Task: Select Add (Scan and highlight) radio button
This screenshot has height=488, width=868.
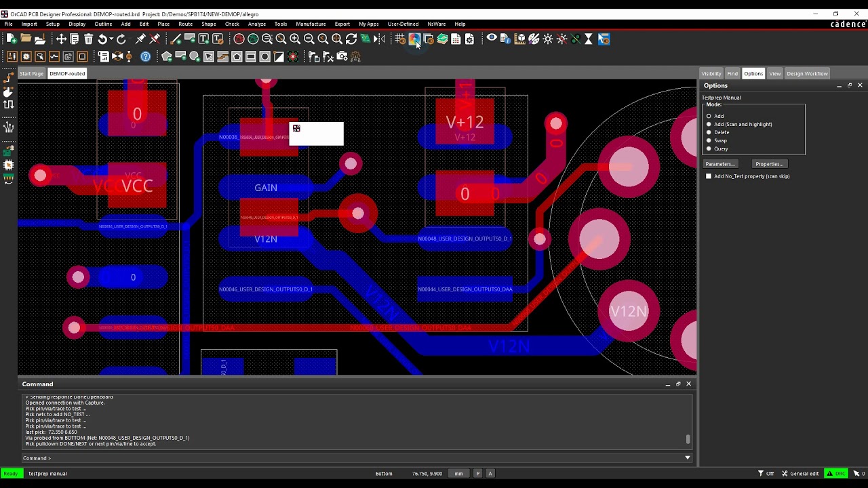Action: (709, 124)
